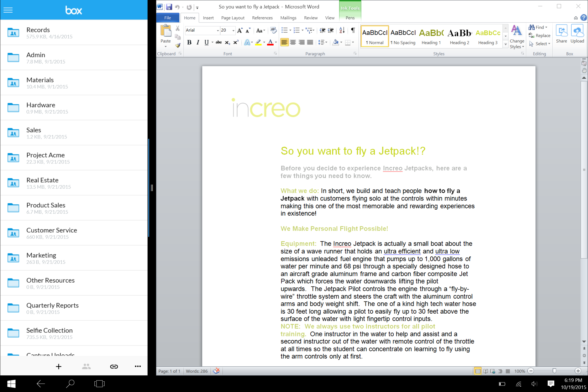This screenshot has width=588, height=392.
Task: Open the File tab
Action: [168, 18]
